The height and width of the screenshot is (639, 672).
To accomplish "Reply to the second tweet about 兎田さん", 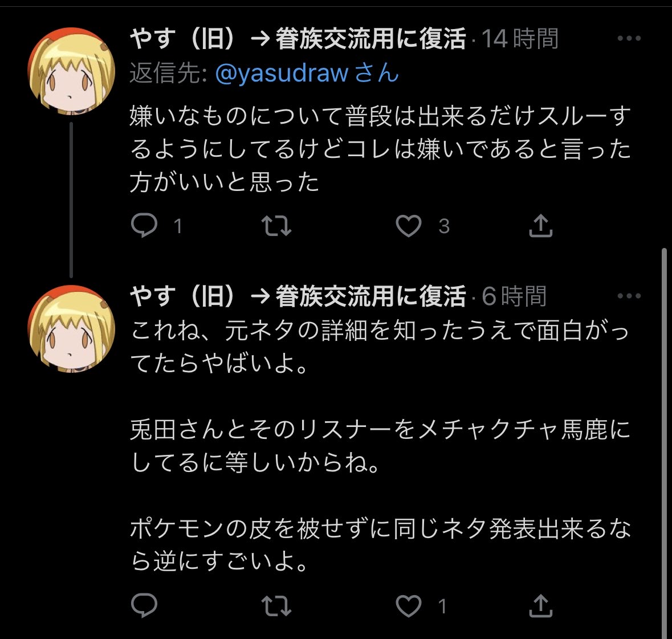I will pos(144,605).
